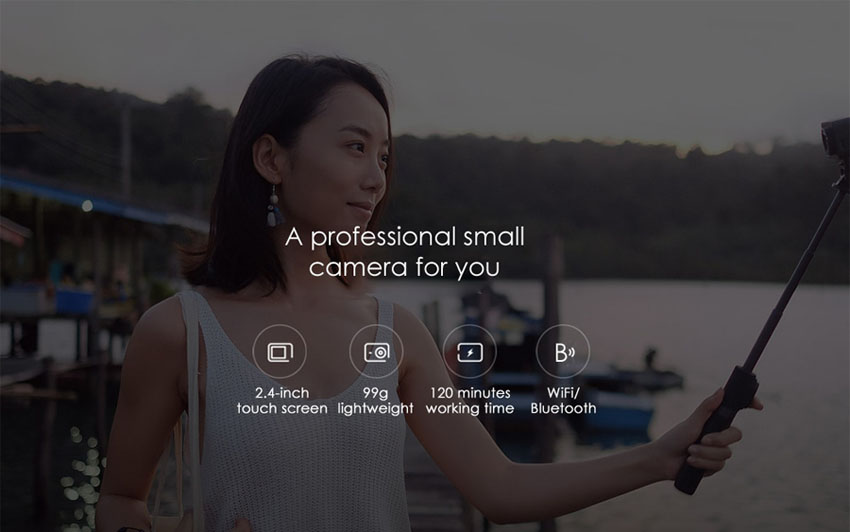Click the WiFi/Bluetooth circle icon
850x532 pixels.
[x=563, y=352]
